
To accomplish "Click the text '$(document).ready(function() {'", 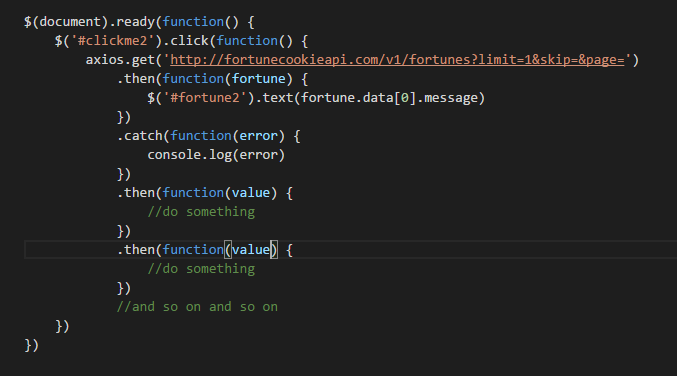I will click(x=139, y=22).
